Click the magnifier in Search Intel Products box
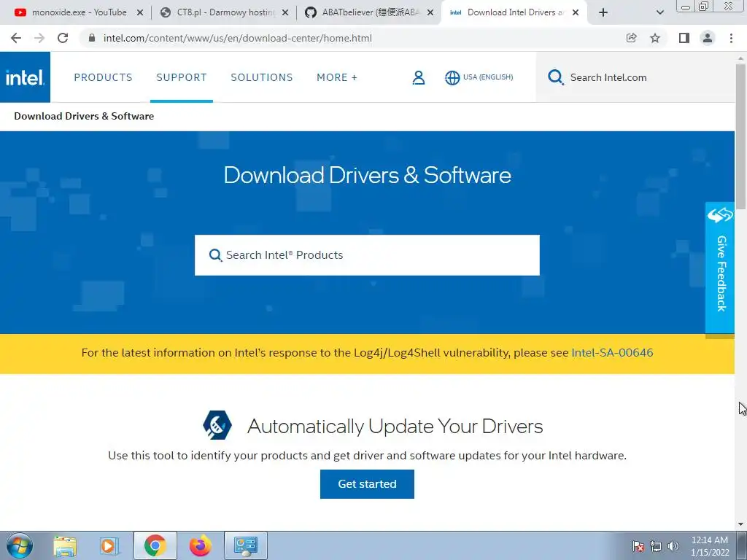This screenshot has width=747, height=560. pyautogui.click(x=215, y=255)
